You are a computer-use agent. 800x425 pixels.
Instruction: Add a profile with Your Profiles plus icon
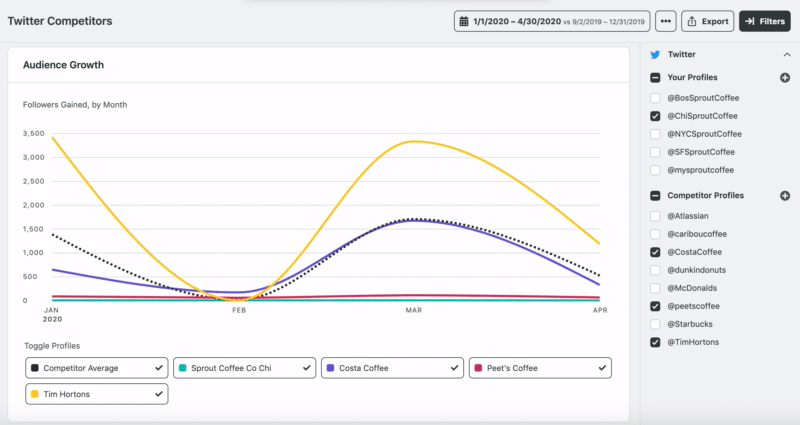tap(785, 78)
